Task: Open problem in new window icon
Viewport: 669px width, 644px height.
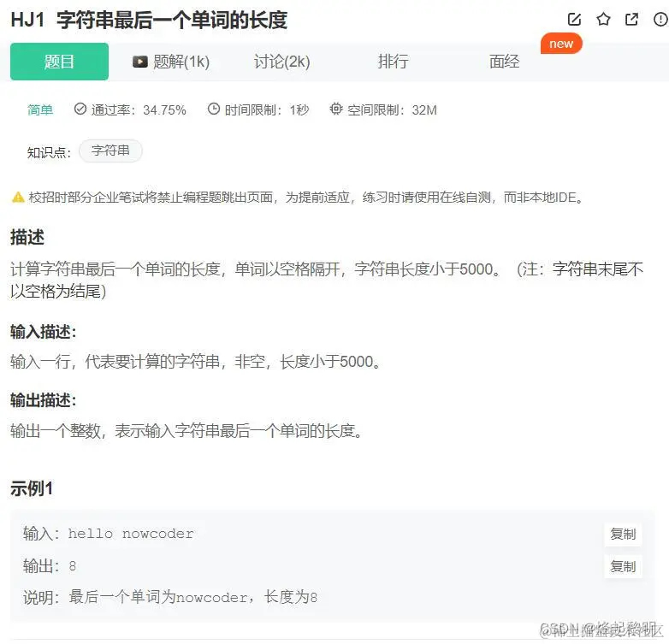Action: tap(631, 19)
